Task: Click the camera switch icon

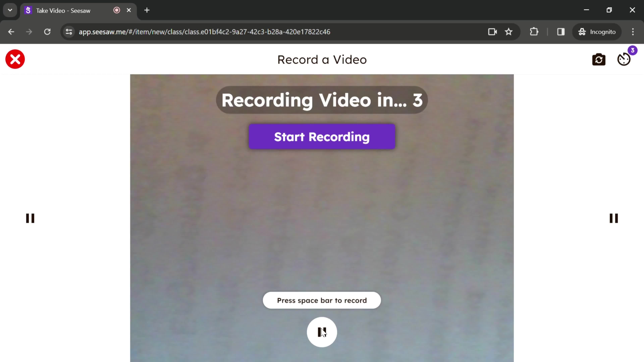Action: click(x=599, y=59)
